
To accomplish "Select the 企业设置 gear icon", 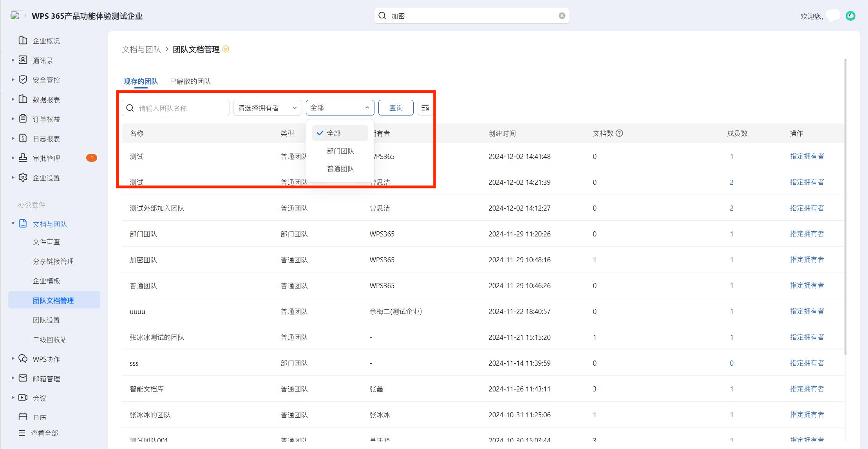I will [x=23, y=177].
